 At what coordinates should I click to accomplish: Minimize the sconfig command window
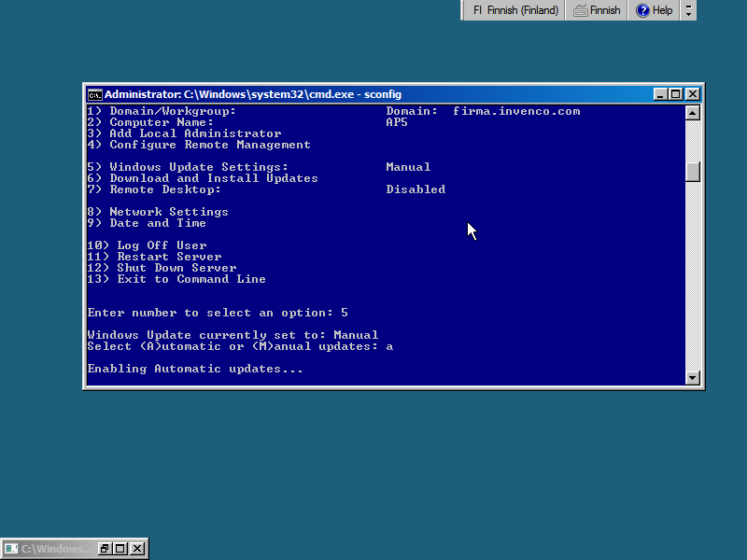[660, 94]
